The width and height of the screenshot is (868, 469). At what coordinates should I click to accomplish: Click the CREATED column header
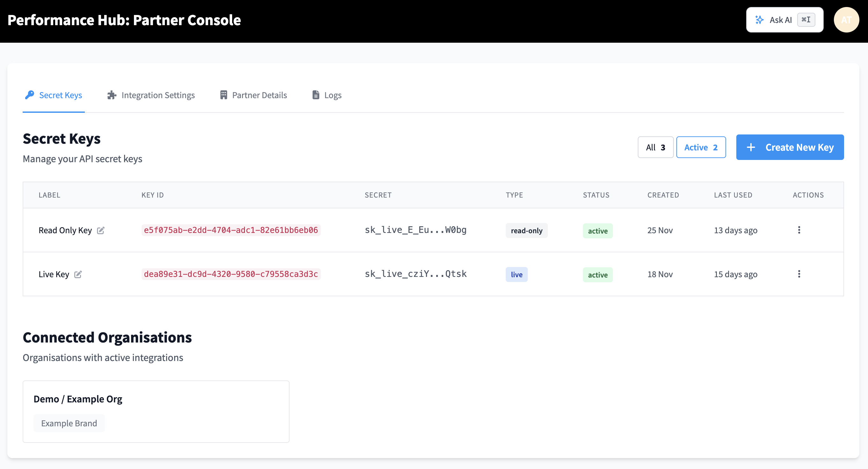tap(663, 195)
